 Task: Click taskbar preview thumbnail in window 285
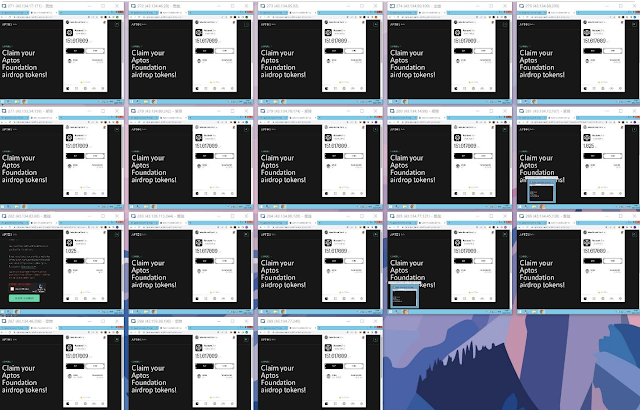point(404,297)
